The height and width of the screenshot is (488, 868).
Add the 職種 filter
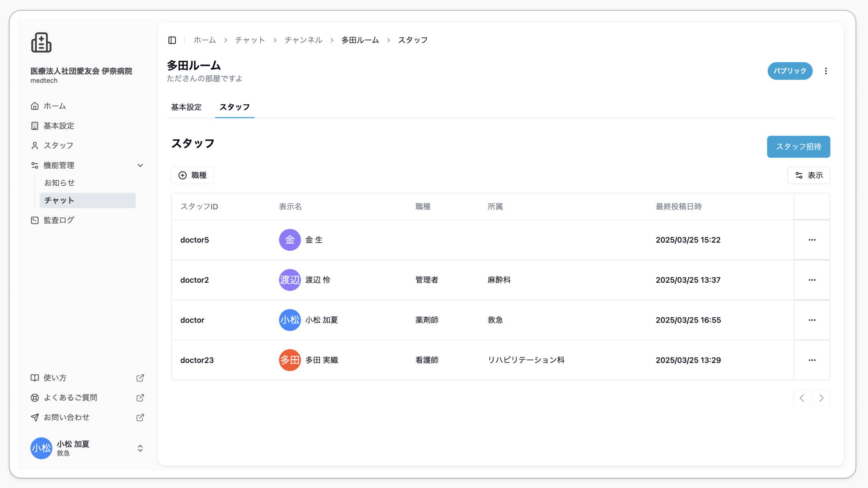(x=192, y=175)
